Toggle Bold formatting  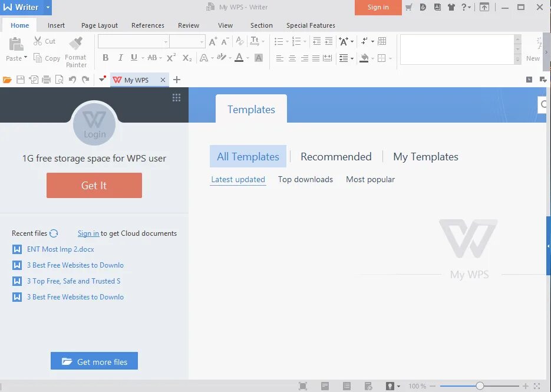coord(105,58)
